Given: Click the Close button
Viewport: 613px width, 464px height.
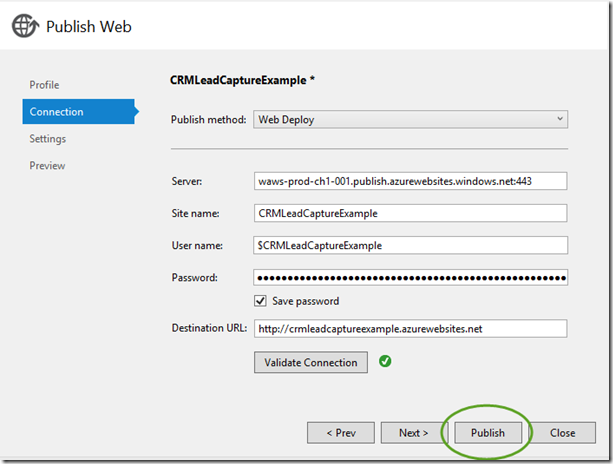Looking at the screenshot, I should [x=563, y=433].
